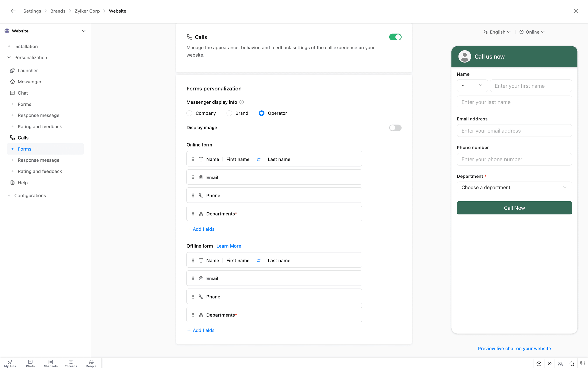Click drag handle of Online form Email field

(x=193, y=177)
